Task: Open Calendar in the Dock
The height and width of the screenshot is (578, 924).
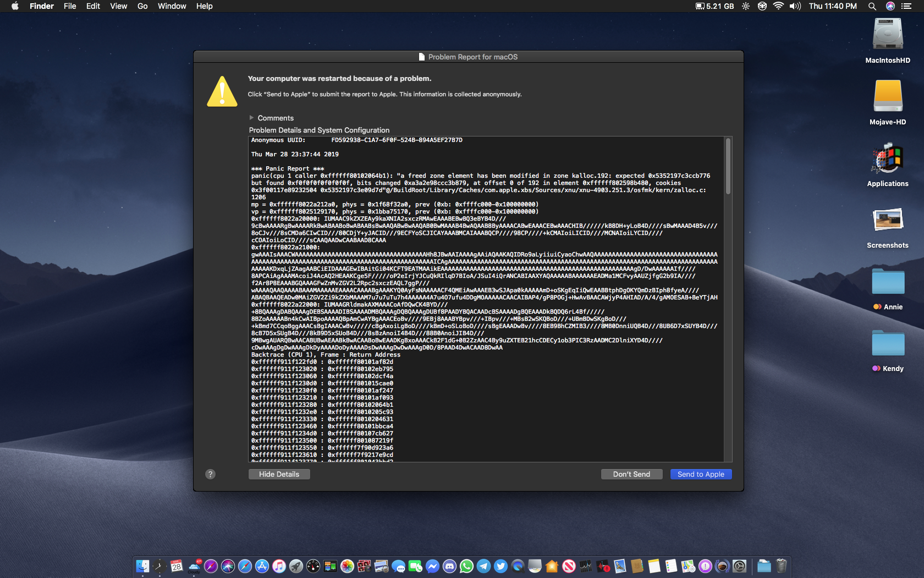Action: coord(177,566)
